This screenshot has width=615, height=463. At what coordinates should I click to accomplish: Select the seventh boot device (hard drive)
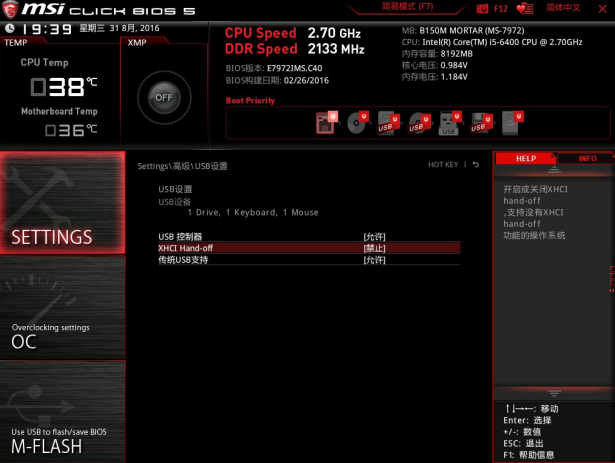click(x=513, y=123)
